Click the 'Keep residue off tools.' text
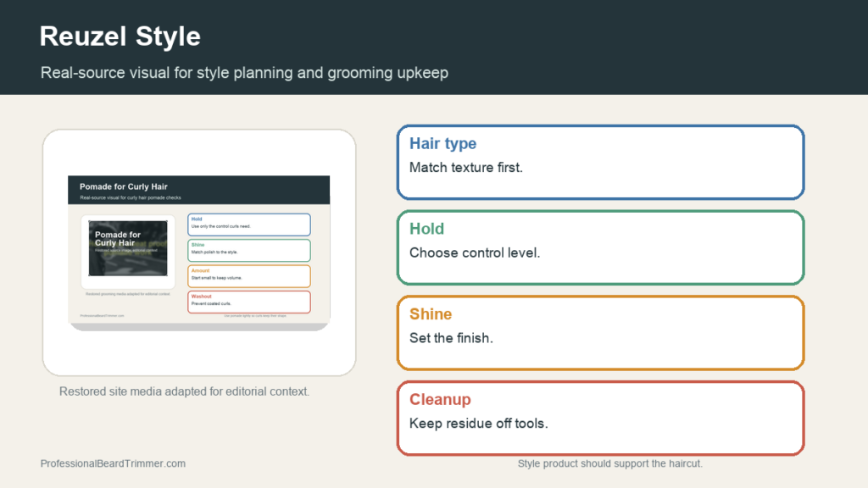 pos(478,423)
